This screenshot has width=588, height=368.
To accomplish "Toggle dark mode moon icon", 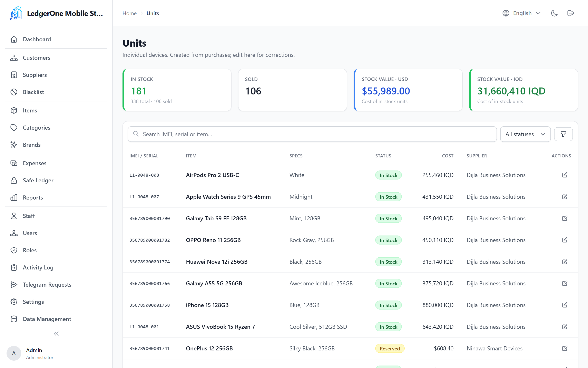I will (x=554, y=13).
